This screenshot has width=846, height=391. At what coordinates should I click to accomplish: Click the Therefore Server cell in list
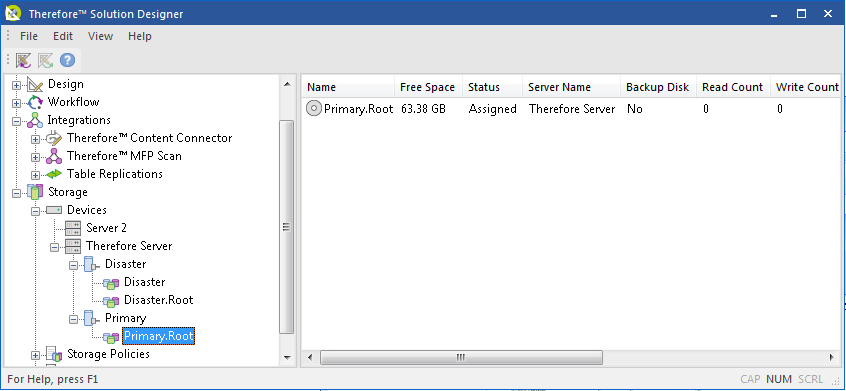coord(572,109)
